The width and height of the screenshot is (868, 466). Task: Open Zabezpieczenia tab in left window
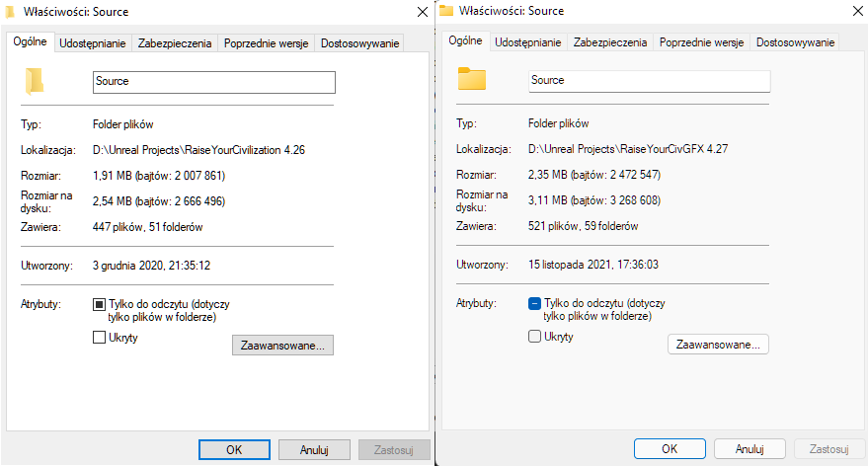[175, 43]
